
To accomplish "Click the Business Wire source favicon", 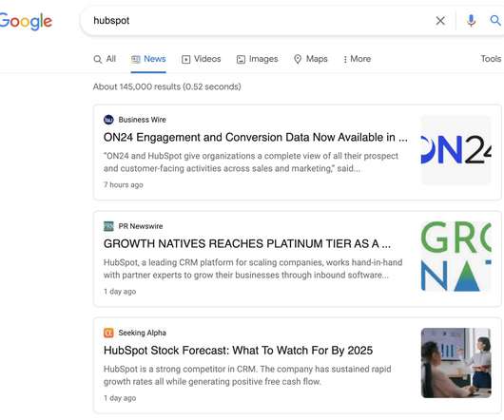I will point(108,120).
